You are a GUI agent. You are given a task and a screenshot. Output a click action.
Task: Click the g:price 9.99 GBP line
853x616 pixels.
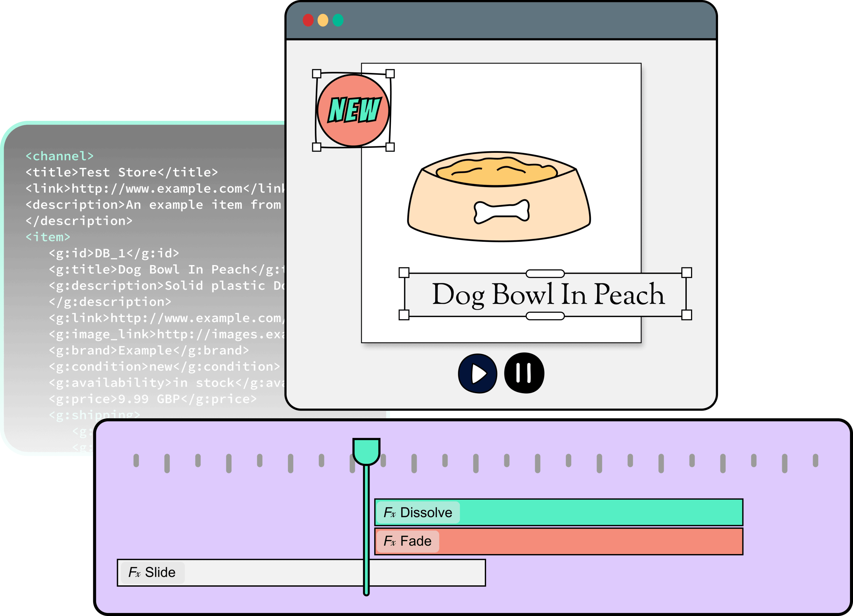(153, 399)
